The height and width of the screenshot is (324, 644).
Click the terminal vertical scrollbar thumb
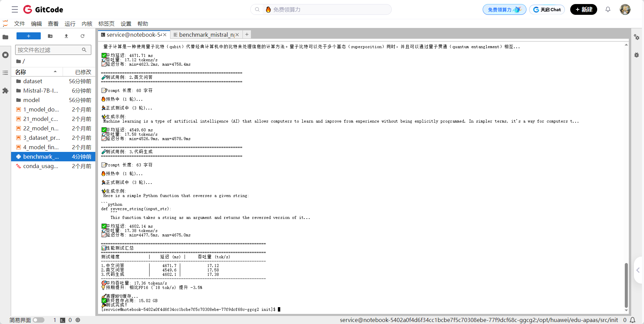(626, 285)
